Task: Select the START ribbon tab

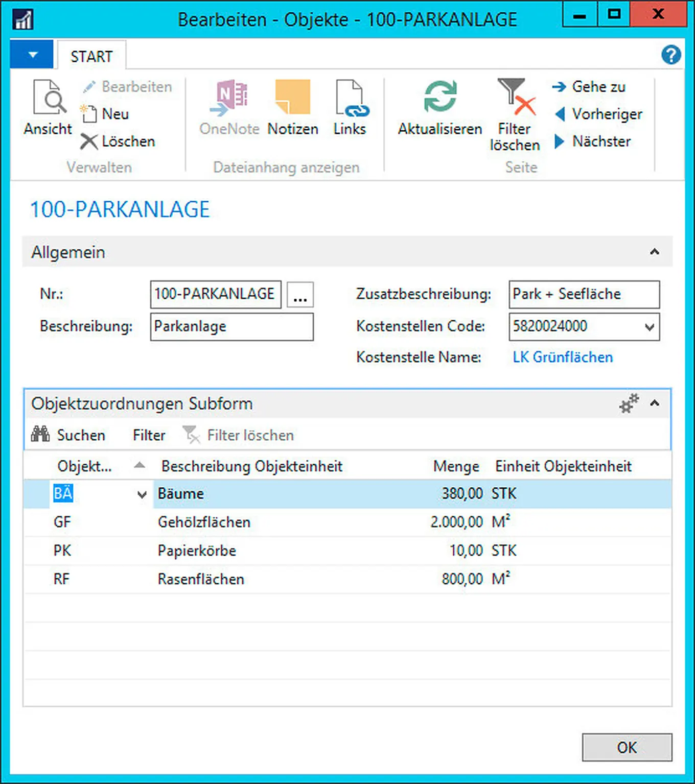Action: [91, 56]
